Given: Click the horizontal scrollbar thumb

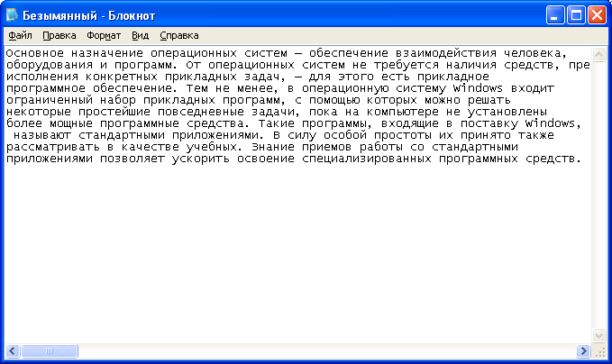Looking at the screenshot, I should (x=50, y=350).
